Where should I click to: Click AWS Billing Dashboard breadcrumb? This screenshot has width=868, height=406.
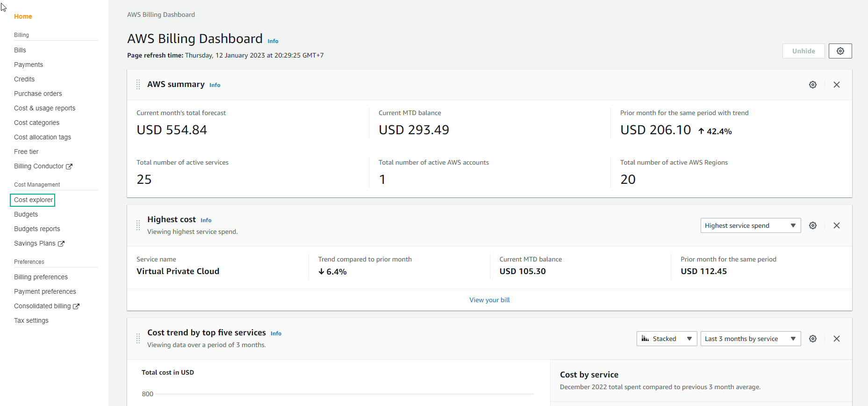click(161, 14)
